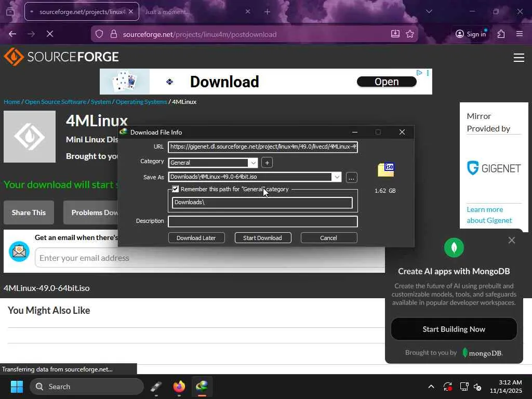Click the Firefox View icon in the tab bar
532x399 pixels.
[x=10, y=11]
